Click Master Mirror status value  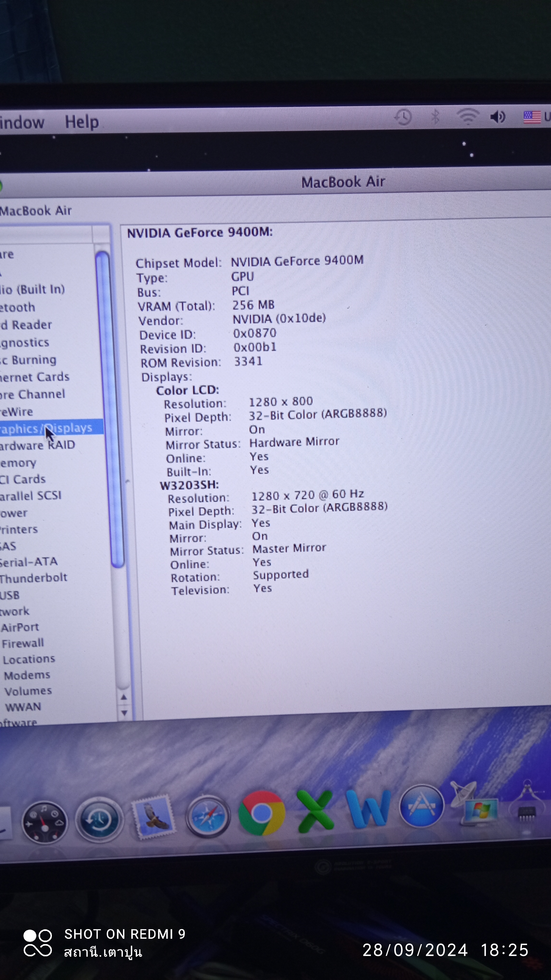[289, 549]
